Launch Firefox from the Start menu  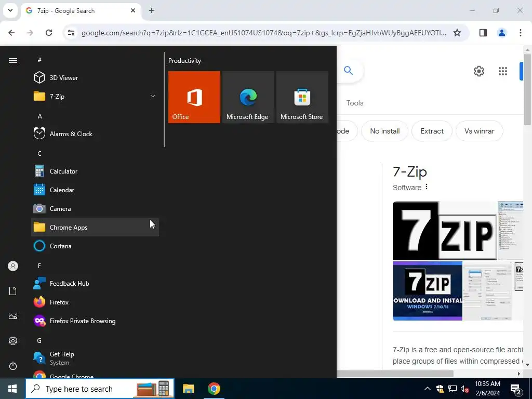click(95, 302)
